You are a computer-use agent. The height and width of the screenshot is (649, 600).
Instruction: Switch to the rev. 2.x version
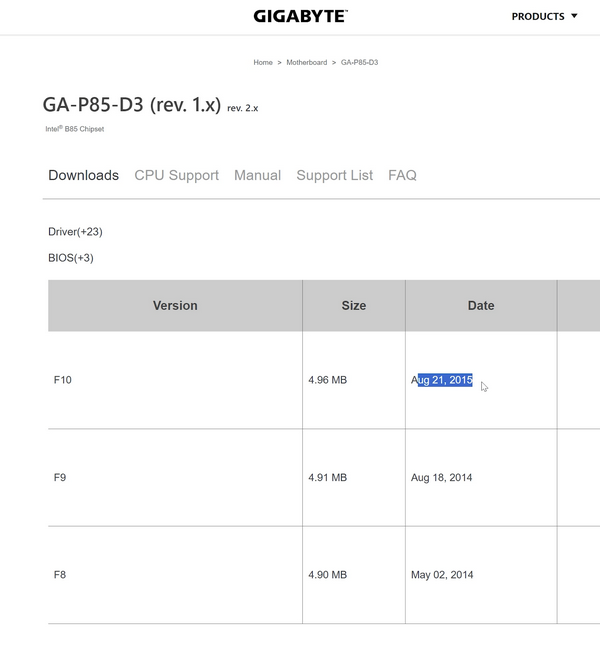click(242, 108)
